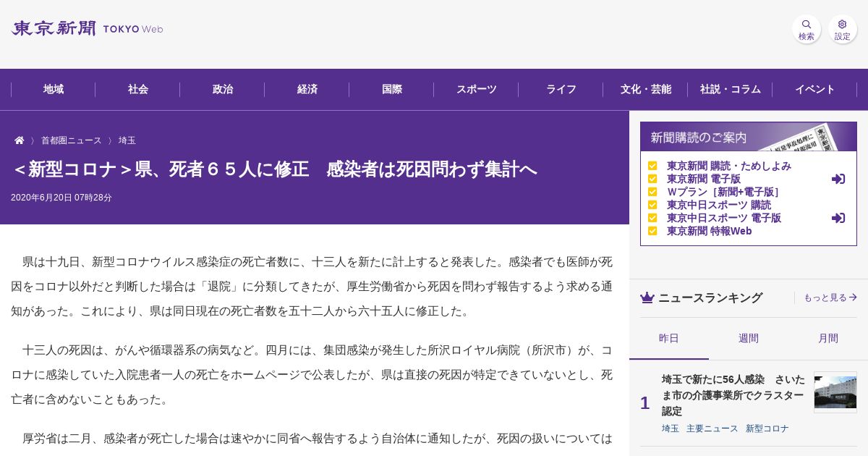Click もっと見る ranking link
868x456 pixels.
pyautogui.click(x=830, y=297)
